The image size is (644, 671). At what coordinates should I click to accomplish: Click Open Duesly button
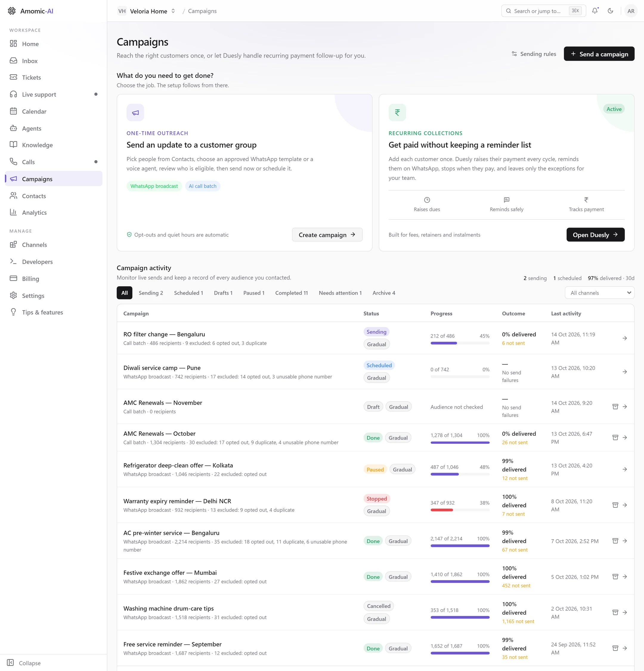(595, 234)
